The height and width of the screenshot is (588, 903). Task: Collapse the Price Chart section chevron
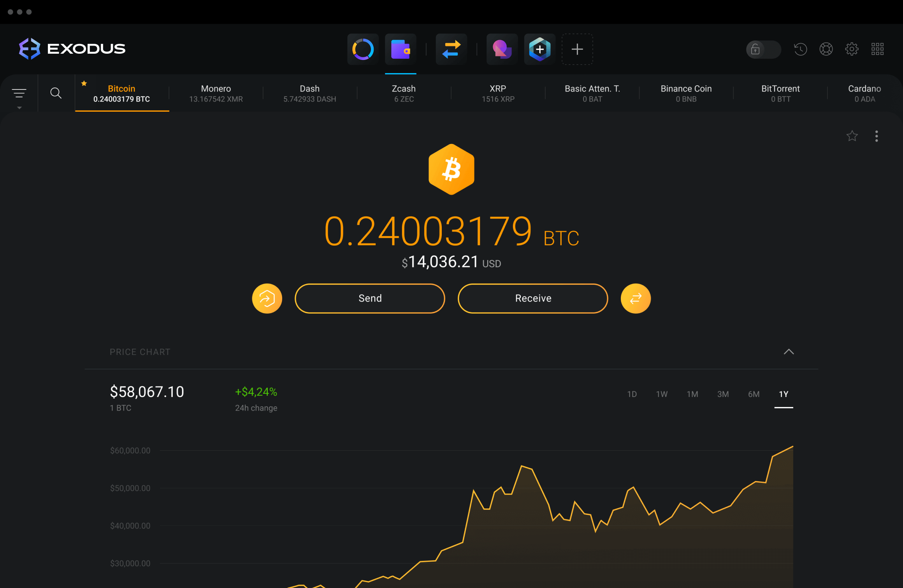(x=789, y=352)
